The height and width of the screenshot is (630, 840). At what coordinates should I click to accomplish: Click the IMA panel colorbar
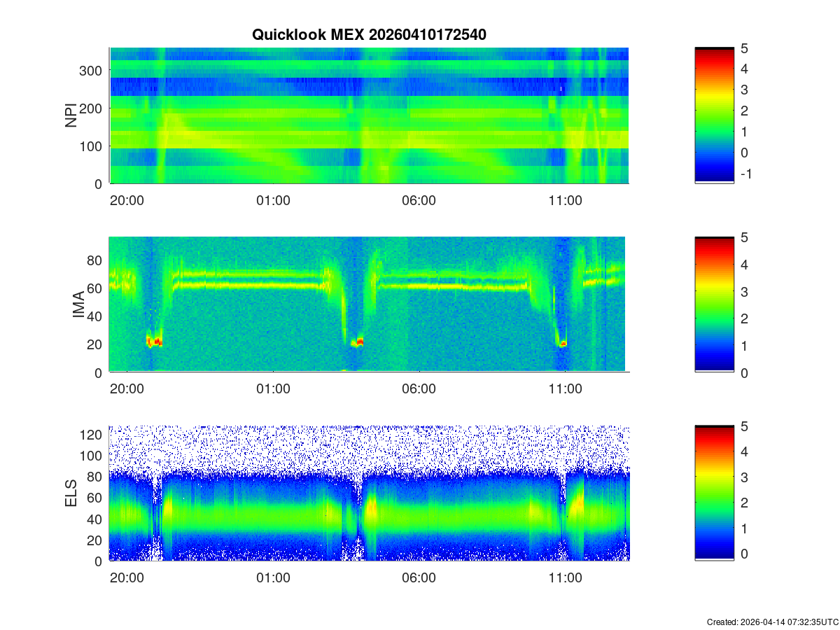tap(714, 304)
